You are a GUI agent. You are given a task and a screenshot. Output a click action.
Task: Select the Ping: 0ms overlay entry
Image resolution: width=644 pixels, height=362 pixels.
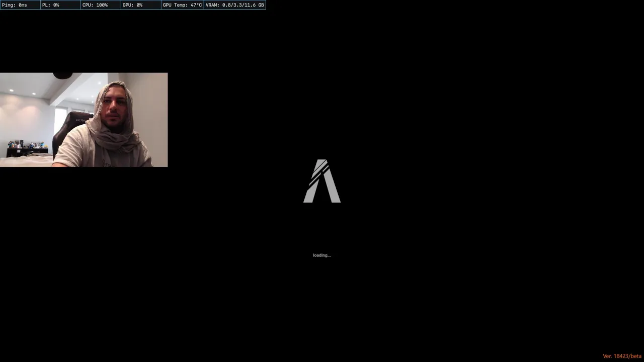click(20, 5)
